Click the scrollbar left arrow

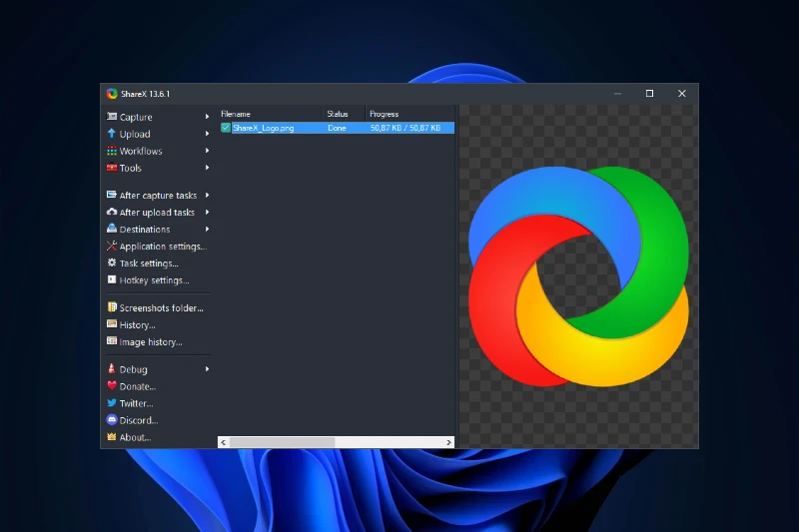point(223,442)
